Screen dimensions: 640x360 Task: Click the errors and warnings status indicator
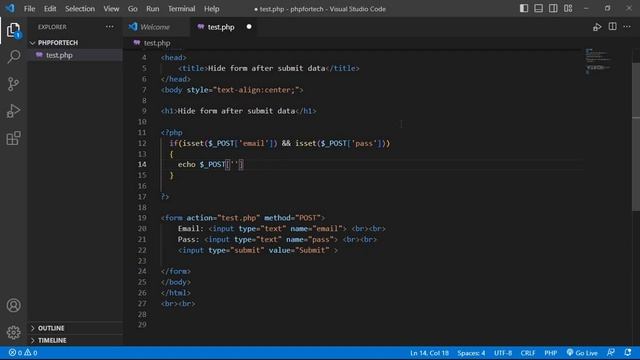tap(23, 353)
